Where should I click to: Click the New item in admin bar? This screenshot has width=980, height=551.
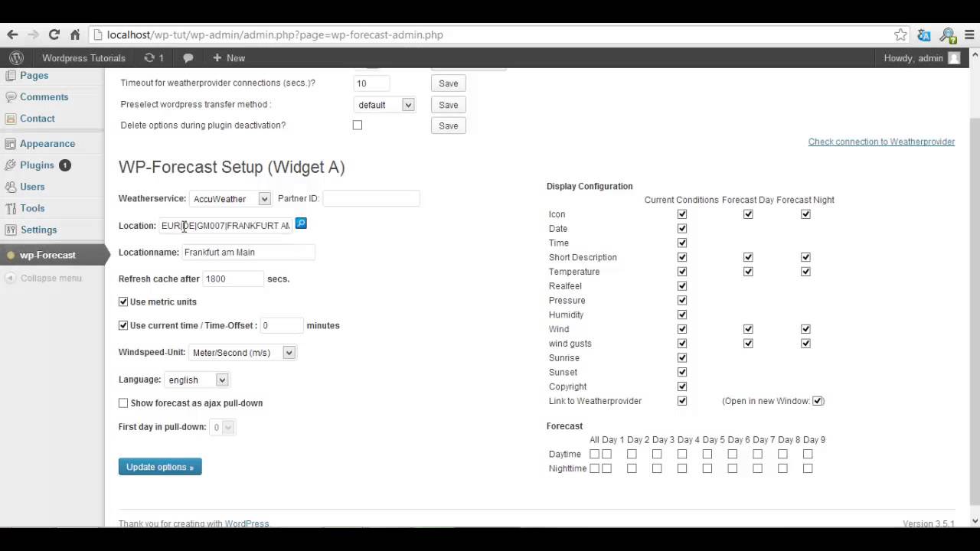click(228, 58)
